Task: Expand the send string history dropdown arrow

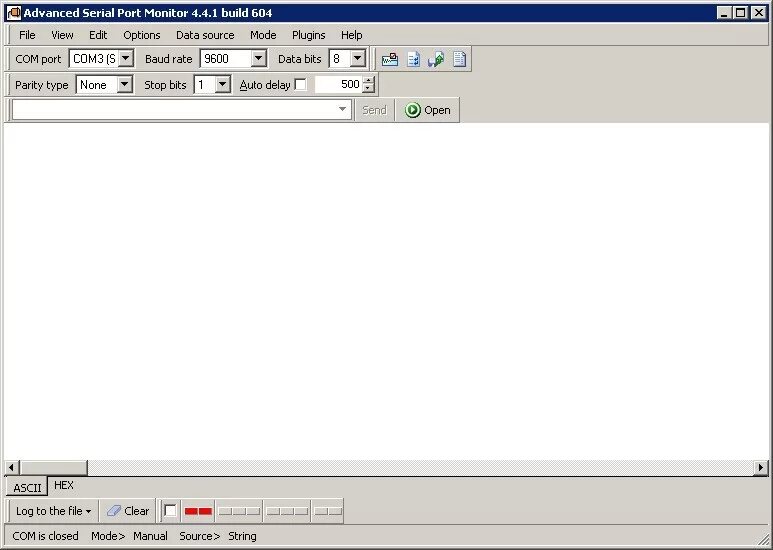Action: click(342, 109)
